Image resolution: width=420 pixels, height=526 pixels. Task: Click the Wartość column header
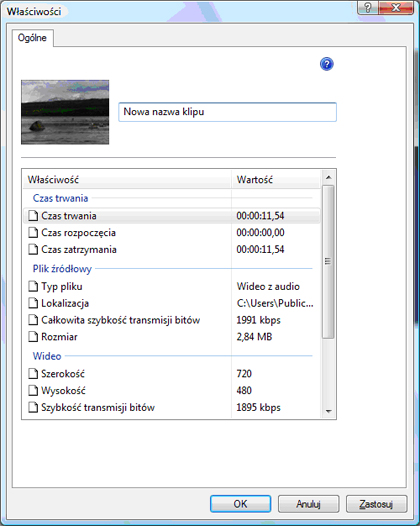click(276, 179)
